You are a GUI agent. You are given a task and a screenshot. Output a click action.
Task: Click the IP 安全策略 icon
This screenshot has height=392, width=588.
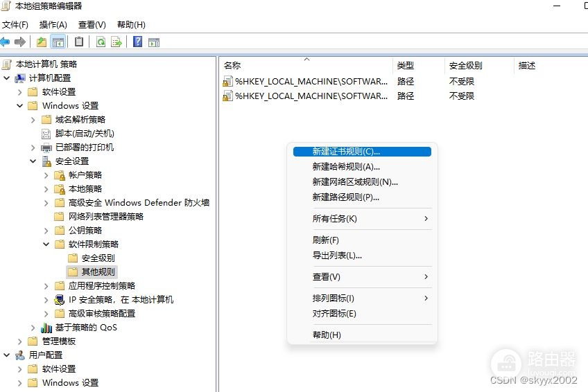(59, 300)
